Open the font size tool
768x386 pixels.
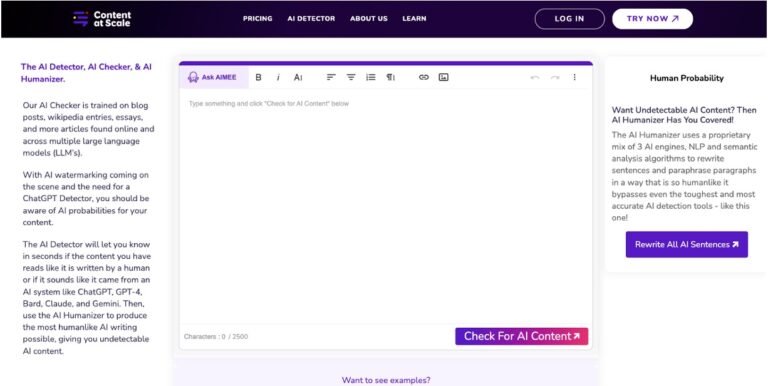[x=298, y=77]
